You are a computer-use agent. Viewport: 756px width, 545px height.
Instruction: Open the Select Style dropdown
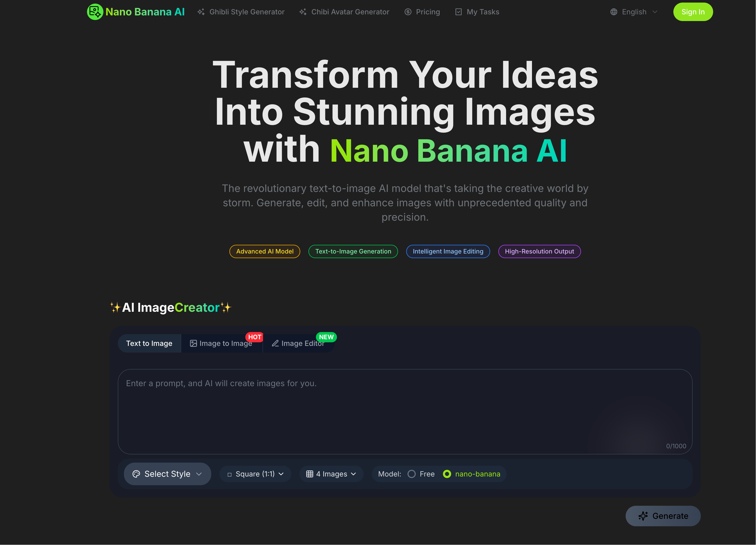click(x=167, y=474)
